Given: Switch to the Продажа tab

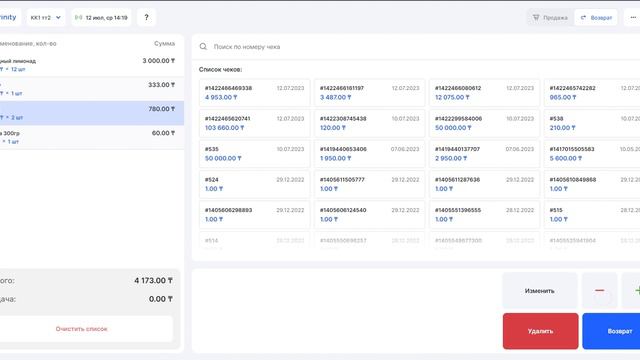Looking at the screenshot, I should (x=550, y=18).
